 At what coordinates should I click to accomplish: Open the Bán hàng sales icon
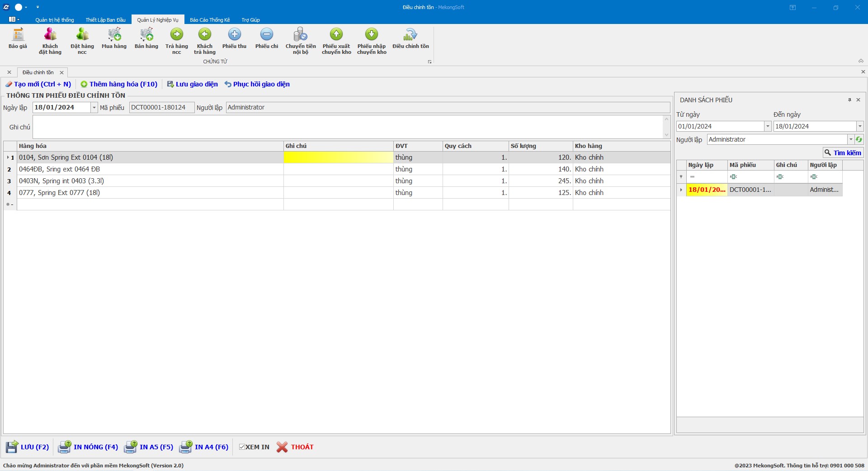[x=146, y=39]
